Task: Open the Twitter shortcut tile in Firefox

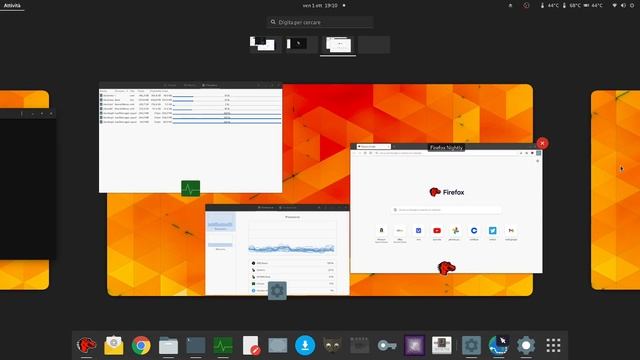Action: [x=492, y=231]
